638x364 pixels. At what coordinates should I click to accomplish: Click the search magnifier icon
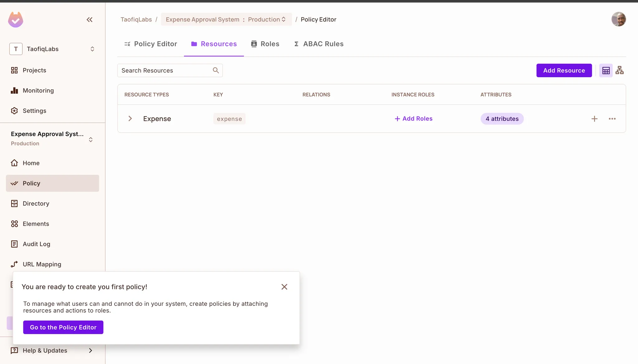click(216, 70)
